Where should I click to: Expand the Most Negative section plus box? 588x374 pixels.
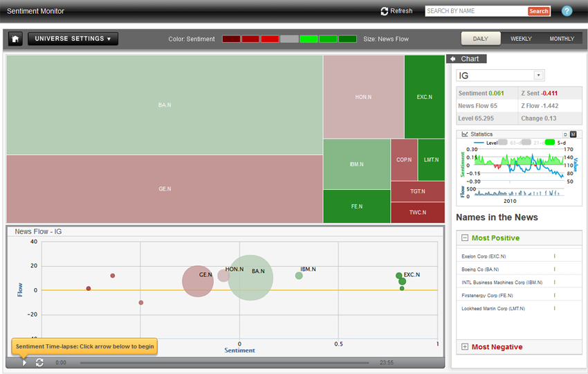465,346
